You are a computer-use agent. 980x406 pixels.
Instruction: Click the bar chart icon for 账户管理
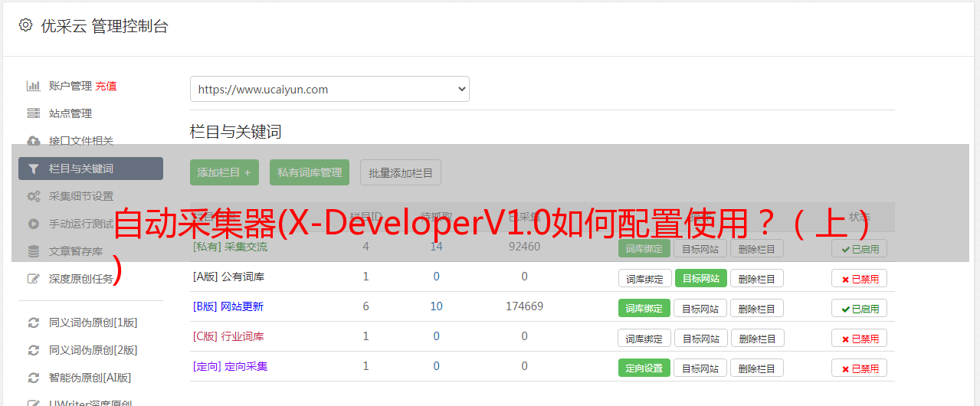pyautogui.click(x=33, y=86)
